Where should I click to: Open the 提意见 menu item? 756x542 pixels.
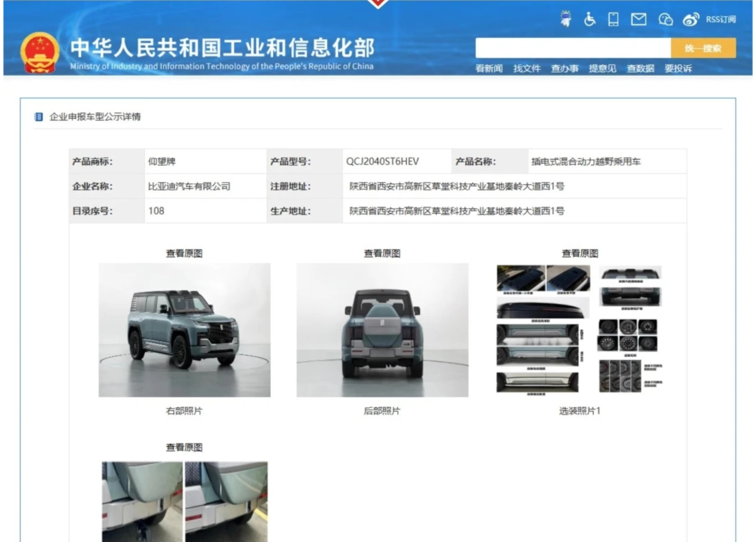(602, 69)
